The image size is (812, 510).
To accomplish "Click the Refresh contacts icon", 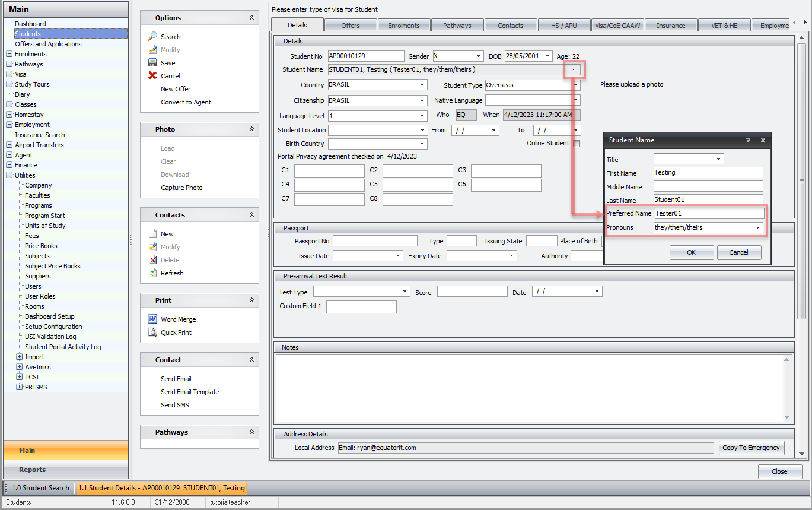I will tap(152, 273).
